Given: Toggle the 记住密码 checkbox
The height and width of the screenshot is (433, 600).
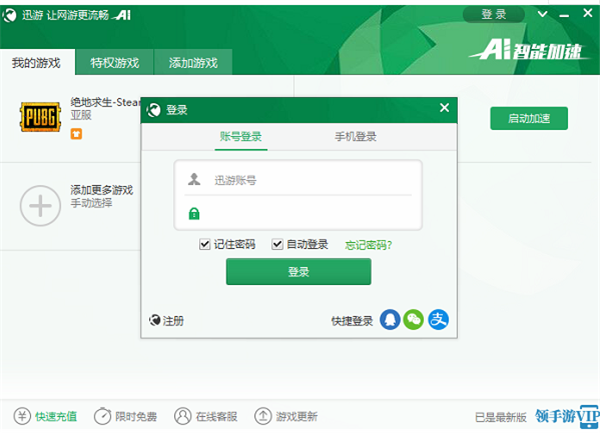Looking at the screenshot, I should (205, 244).
